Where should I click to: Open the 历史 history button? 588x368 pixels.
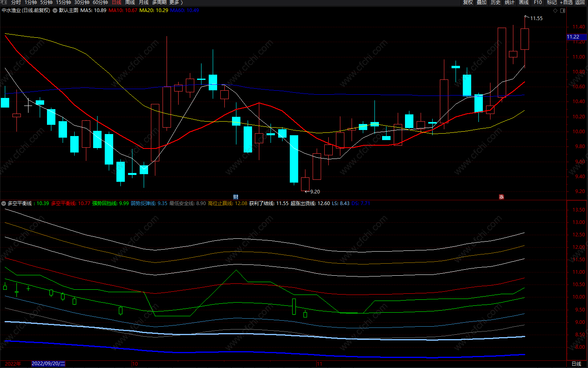pyautogui.click(x=496, y=2)
